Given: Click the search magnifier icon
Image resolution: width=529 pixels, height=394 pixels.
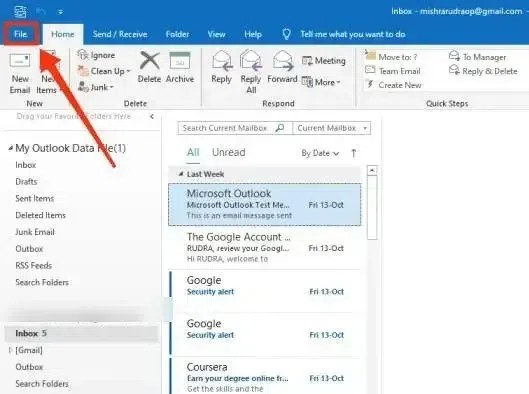Looking at the screenshot, I should coord(280,128).
